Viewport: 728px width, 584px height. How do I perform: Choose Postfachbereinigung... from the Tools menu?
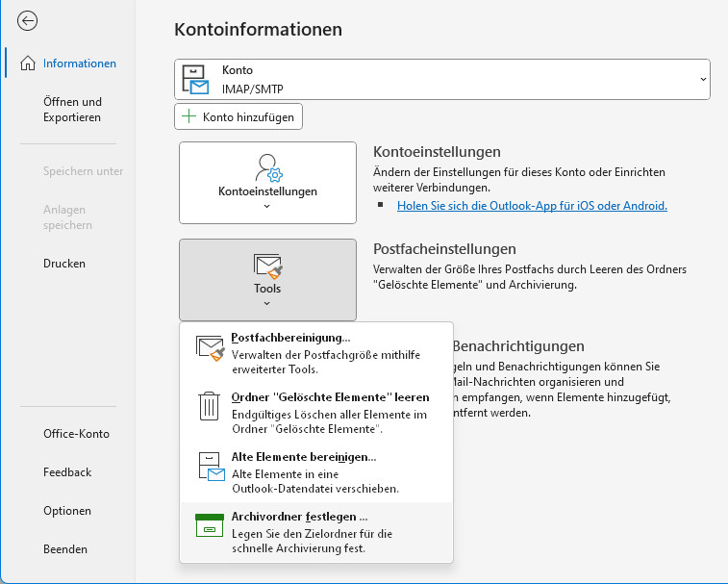(x=316, y=353)
